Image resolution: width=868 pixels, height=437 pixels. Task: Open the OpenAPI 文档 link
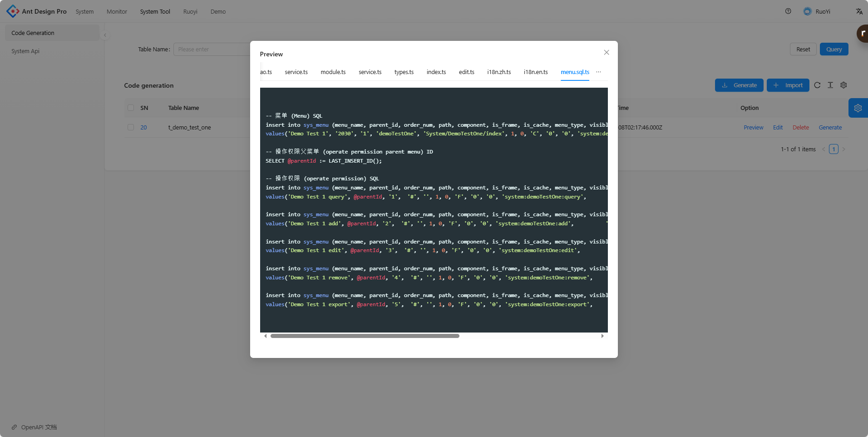(x=35, y=427)
